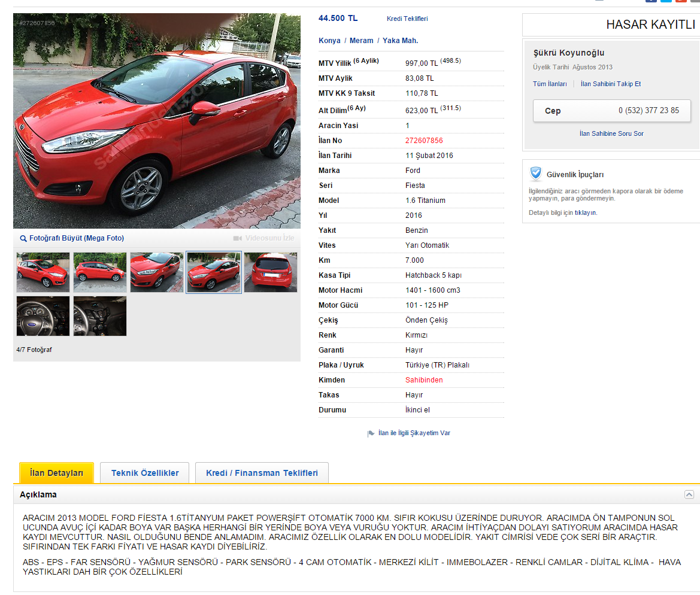Click the Vites value Yarı Otomatik
Image resolution: width=700 pixels, height=595 pixels.
coord(427,245)
